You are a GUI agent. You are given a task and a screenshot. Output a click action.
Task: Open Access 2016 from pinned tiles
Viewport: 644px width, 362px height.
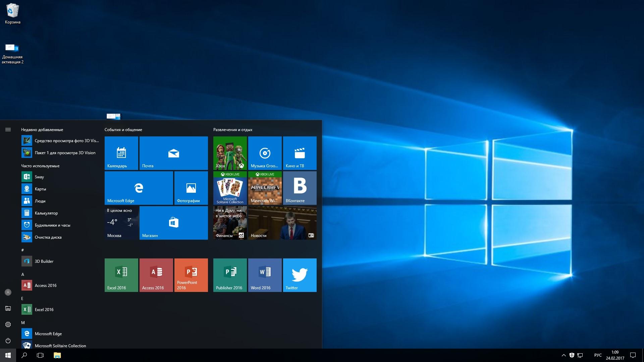[156, 275]
